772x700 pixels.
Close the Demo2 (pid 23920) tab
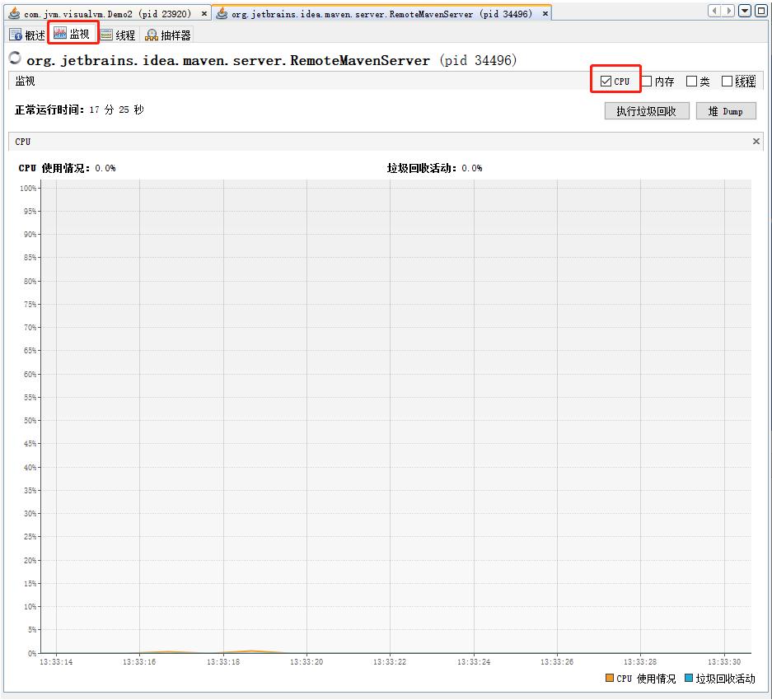tap(204, 14)
